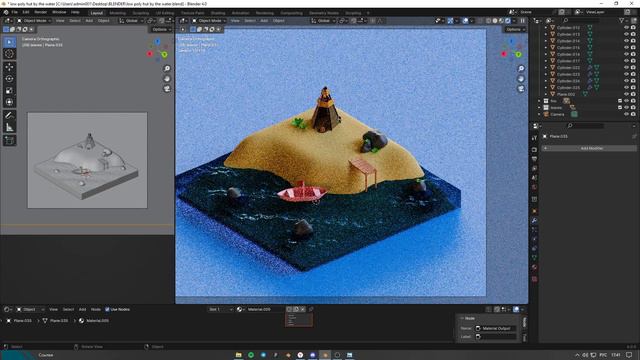This screenshot has width=640, height=360.
Task: Open shading options dropdown arrow in right viewport
Action: pos(515,20)
